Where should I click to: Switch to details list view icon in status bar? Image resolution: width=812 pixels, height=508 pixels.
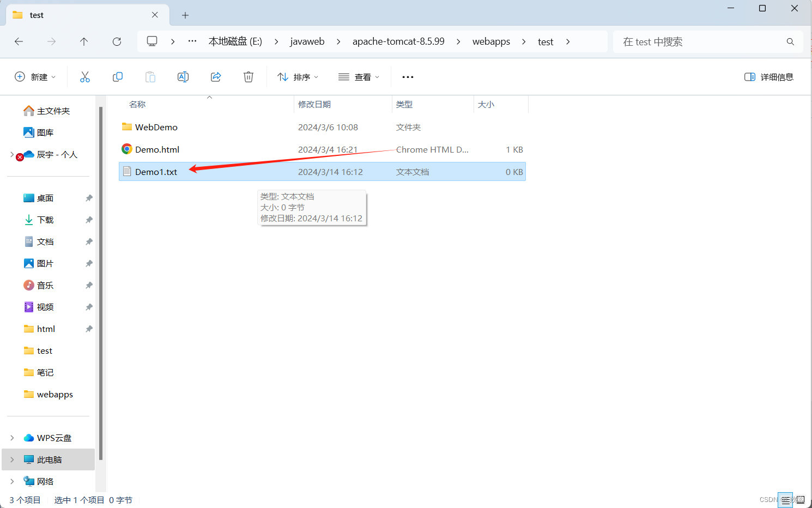point(785,500)
